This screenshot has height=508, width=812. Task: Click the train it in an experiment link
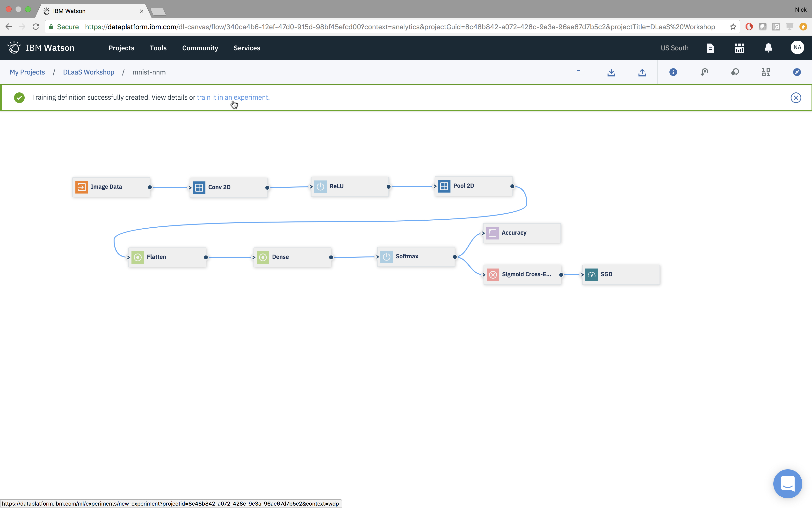pos(233,97)
